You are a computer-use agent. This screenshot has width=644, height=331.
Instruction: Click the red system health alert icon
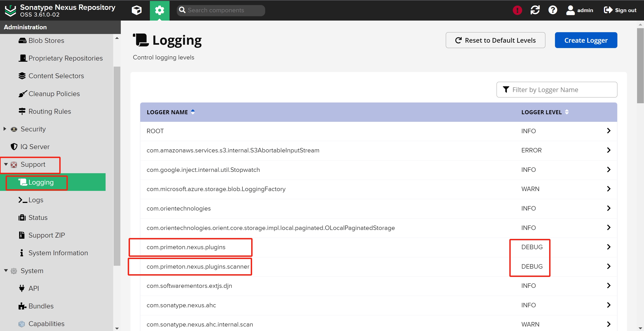point(517,10)
